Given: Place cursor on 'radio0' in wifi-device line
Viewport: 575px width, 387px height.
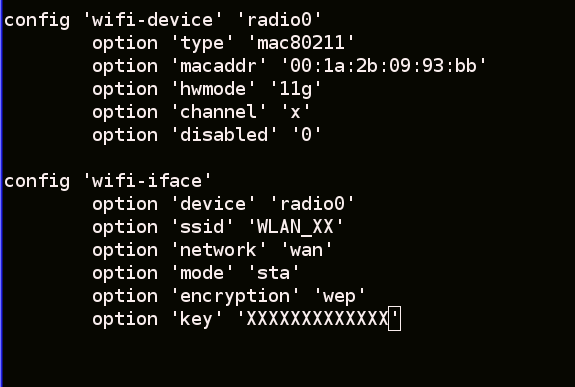Looking at the screenshot, I should [x=280, y=20].
